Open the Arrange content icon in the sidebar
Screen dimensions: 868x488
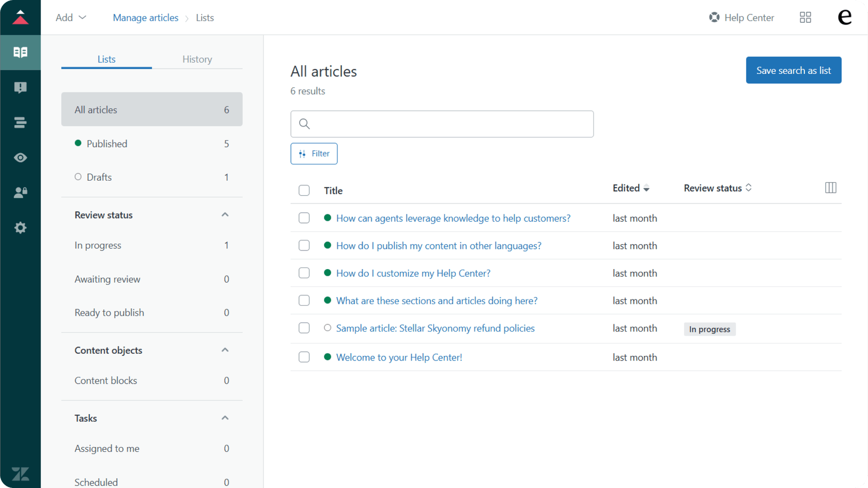(x=21, y=122)
